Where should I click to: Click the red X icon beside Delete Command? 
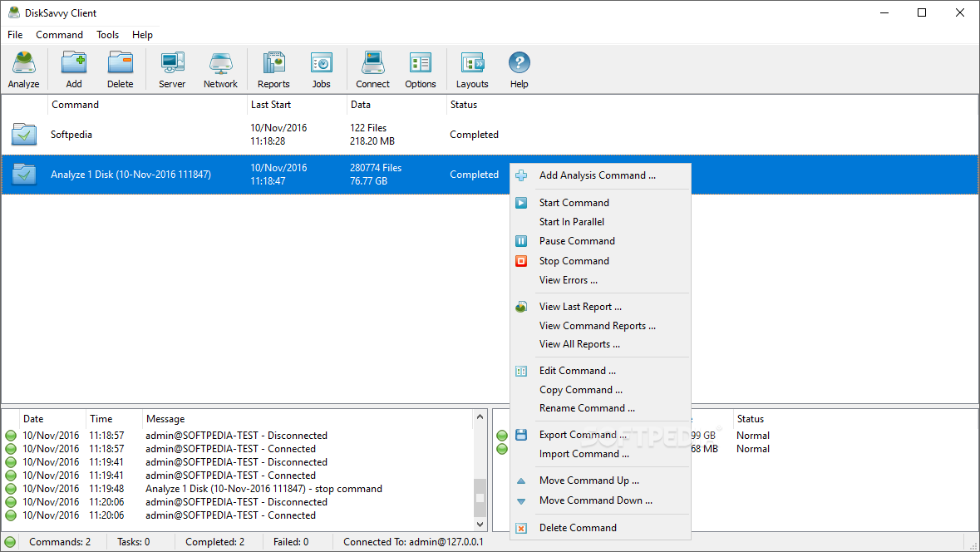pyautogui.click(x=521, y=528)
